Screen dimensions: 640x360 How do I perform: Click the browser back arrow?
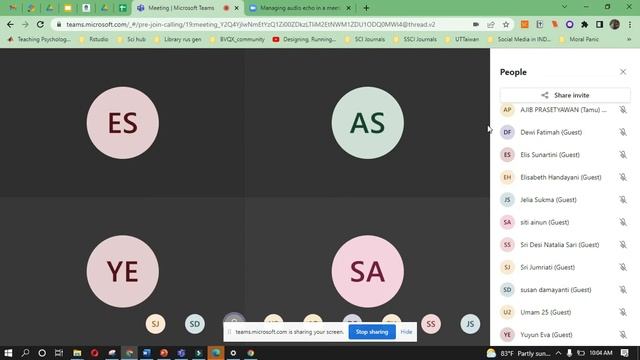click(x=10, y=24)
